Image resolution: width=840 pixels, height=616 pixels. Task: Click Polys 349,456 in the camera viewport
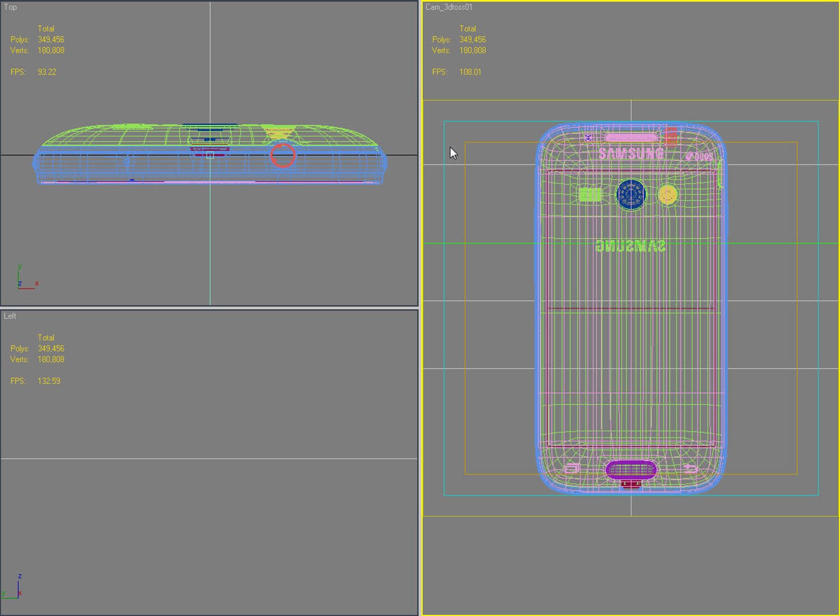click(x=459, y=39)
